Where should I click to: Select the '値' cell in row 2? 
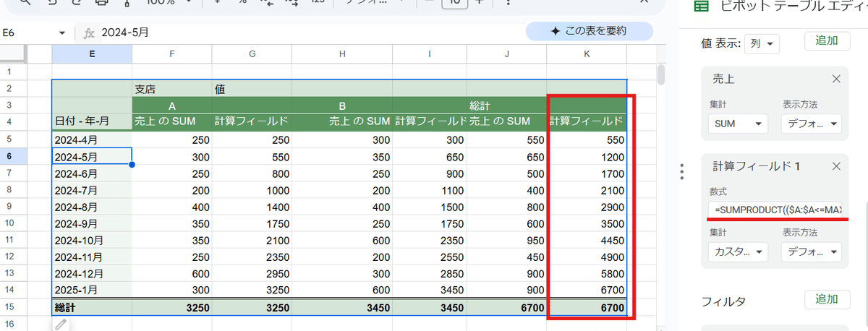(x=251, y=89)
